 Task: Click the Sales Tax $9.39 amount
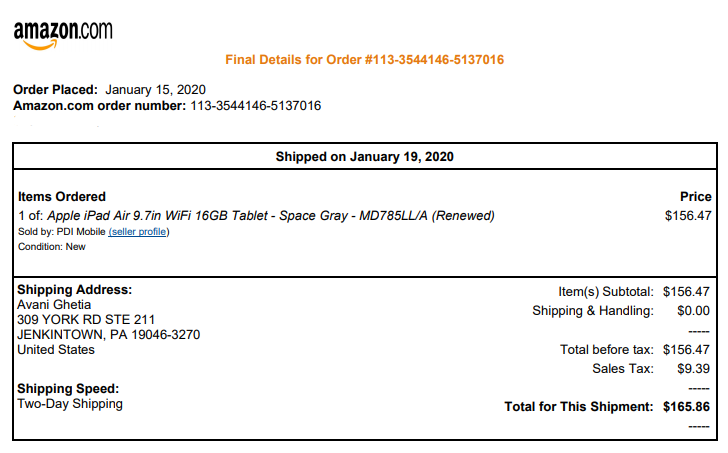691,369
